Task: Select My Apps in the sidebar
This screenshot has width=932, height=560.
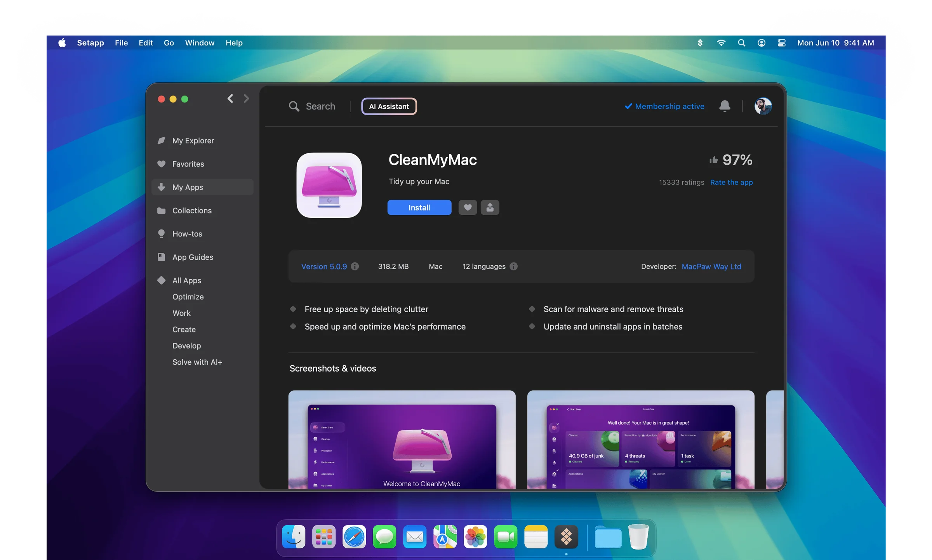Action: coord(202,187)
